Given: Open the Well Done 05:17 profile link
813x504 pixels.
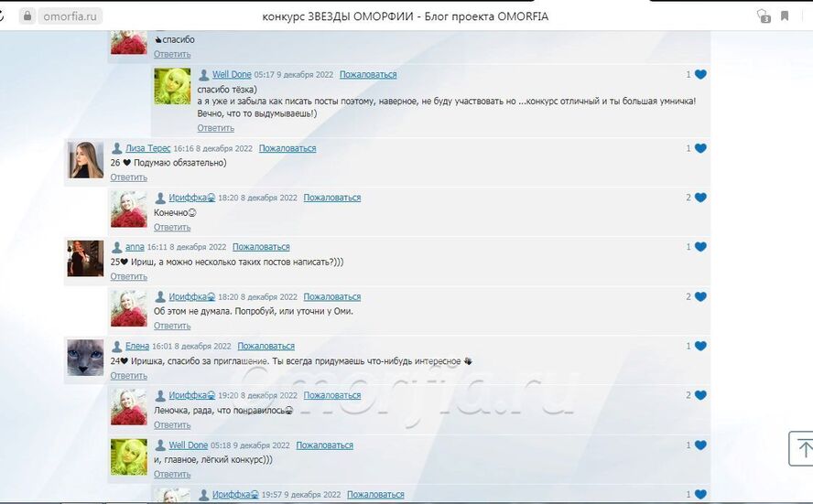Looking at the screenshot, I should (232, 75).
